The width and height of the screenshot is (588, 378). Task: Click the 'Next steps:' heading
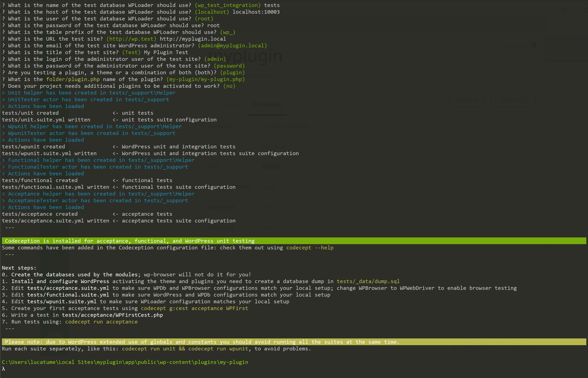pyautogui.click(x=19, y=268)
